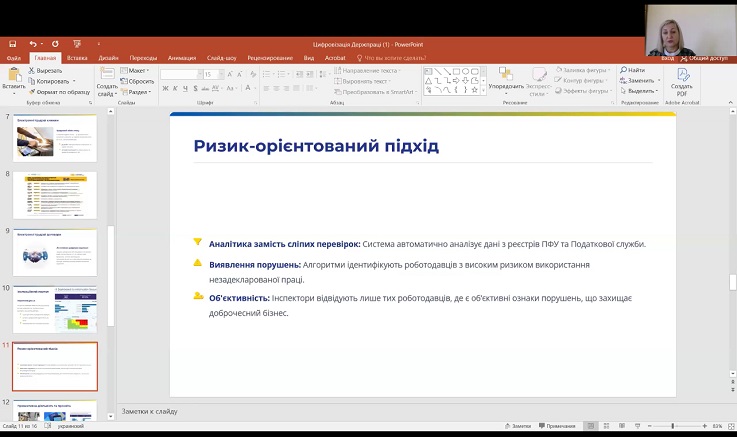This screenshot has height=437, width=737.
Task: Open the Макет layout dropdown
Action: click(138, 70)
